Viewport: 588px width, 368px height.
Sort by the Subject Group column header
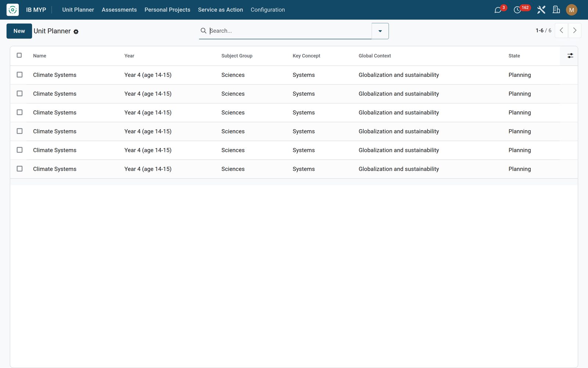tap(237, 56)
